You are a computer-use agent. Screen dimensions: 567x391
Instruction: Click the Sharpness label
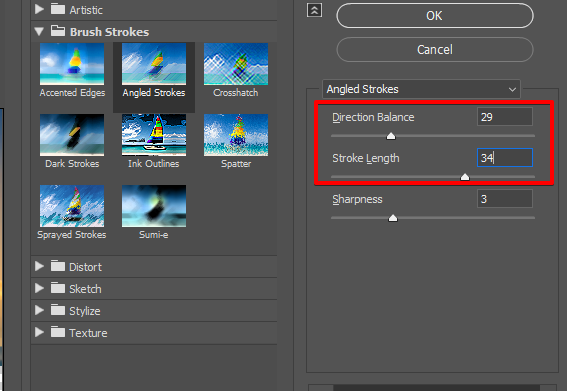point(357,199)
